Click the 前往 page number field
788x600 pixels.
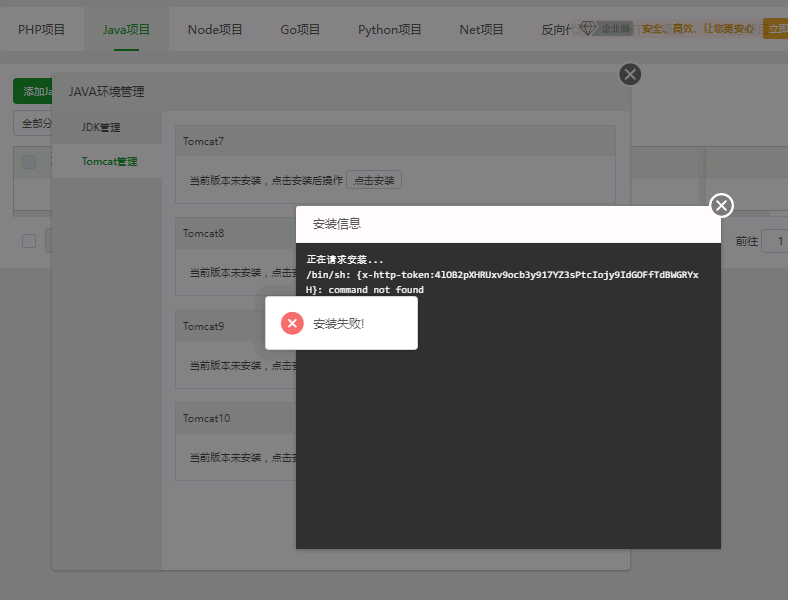click(775, 241)
